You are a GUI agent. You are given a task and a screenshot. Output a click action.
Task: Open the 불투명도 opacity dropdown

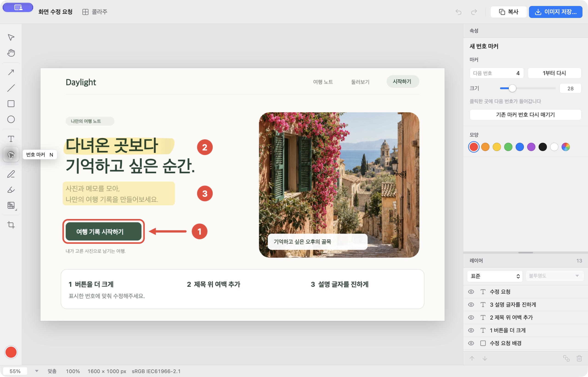pos(554,276)
